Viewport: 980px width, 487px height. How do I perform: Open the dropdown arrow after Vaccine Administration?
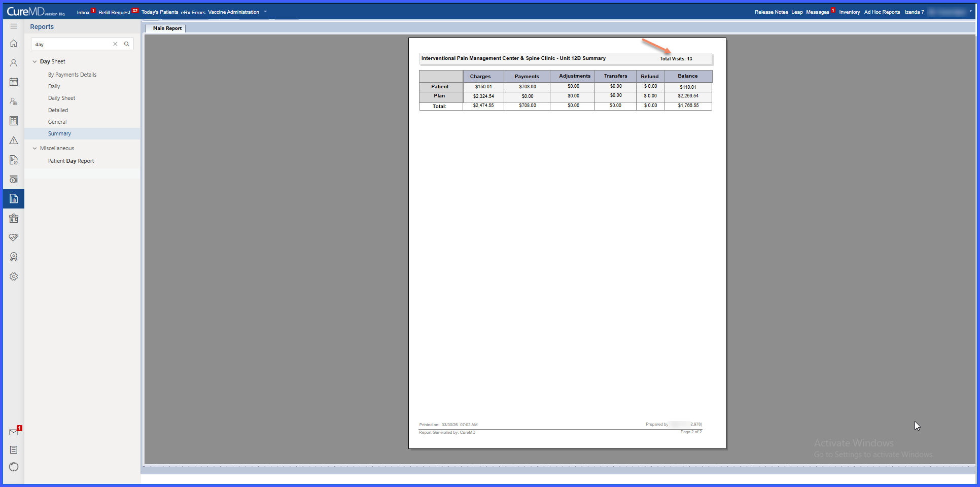coord(265,12)
